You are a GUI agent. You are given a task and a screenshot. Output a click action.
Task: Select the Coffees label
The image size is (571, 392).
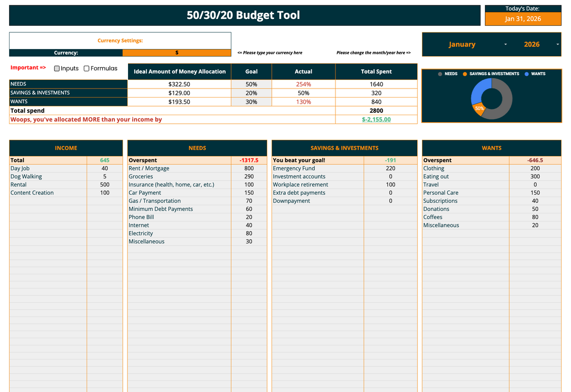(x=433, y=217)
